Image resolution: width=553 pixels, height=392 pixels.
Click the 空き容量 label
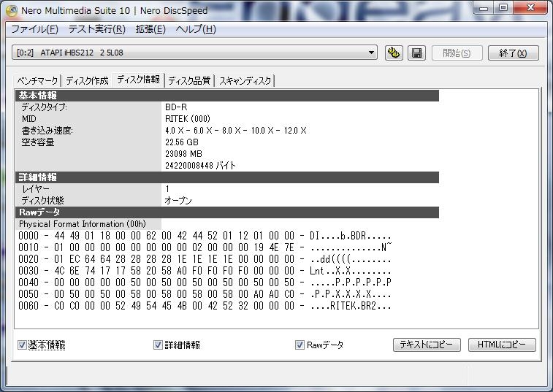pos(38,142)
